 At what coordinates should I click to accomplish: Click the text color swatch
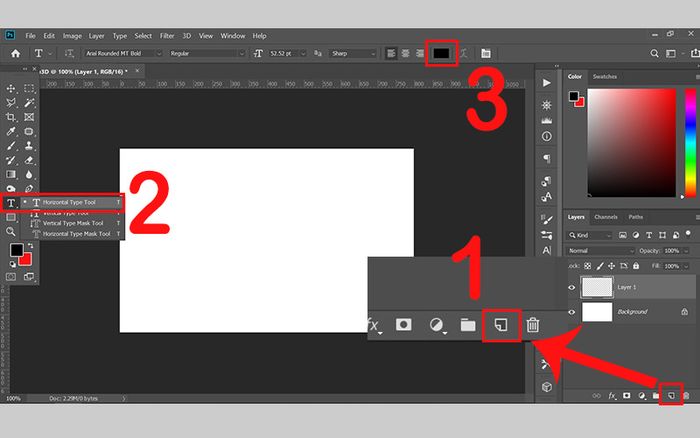point(441,54)
